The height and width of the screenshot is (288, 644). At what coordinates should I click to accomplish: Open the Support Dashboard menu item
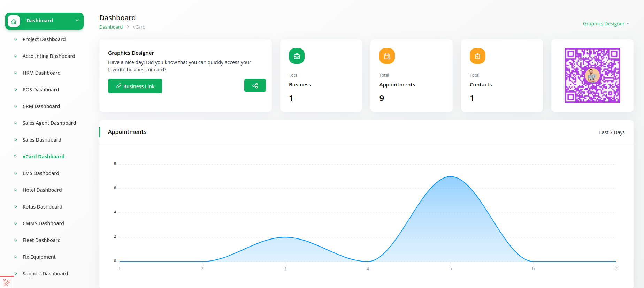point(45,274)
